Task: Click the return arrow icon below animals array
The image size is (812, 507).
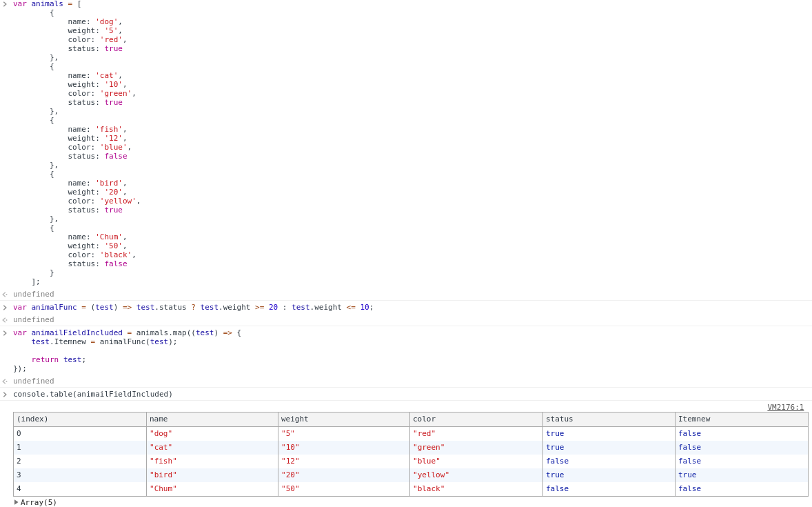Action: 5,295
